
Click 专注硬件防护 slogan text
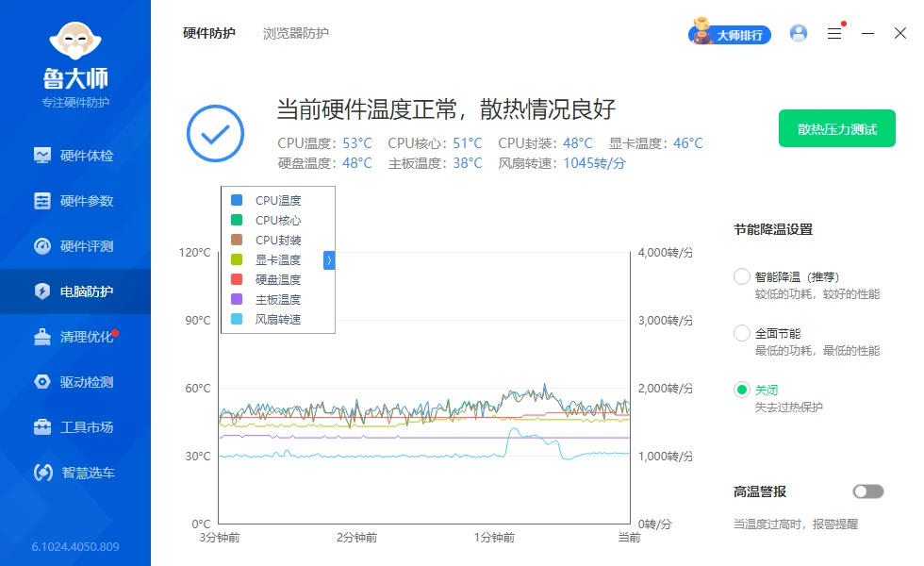tap(75, 103)
